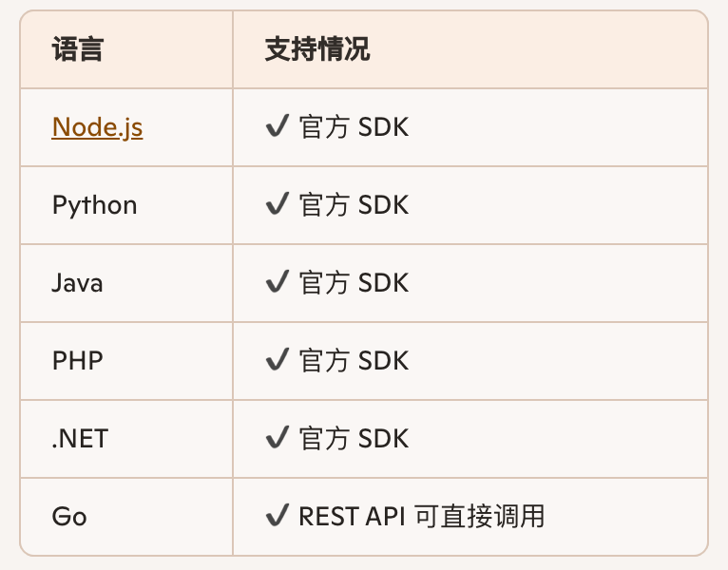Click the checkmark in the PHP row
This screenshot has width=728, height=570.
click(x=278, y=361)
